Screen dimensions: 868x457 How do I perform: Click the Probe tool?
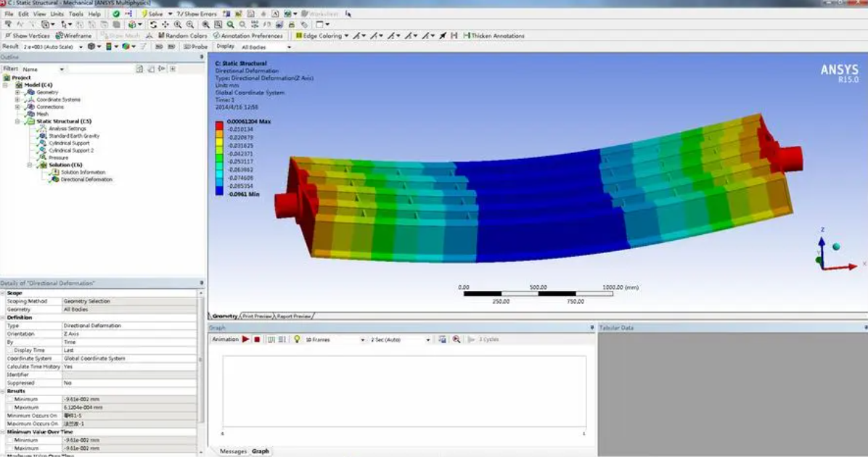[x=195, y=47]
